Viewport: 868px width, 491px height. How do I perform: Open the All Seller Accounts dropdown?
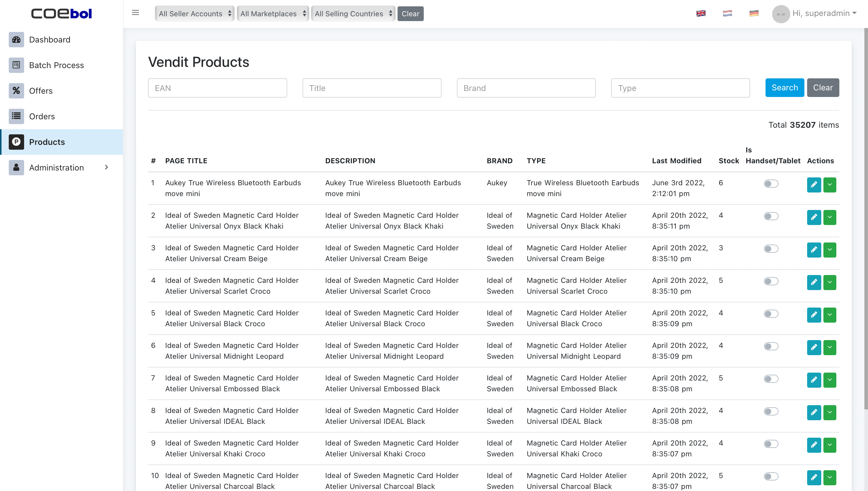(x=195, y=14)
